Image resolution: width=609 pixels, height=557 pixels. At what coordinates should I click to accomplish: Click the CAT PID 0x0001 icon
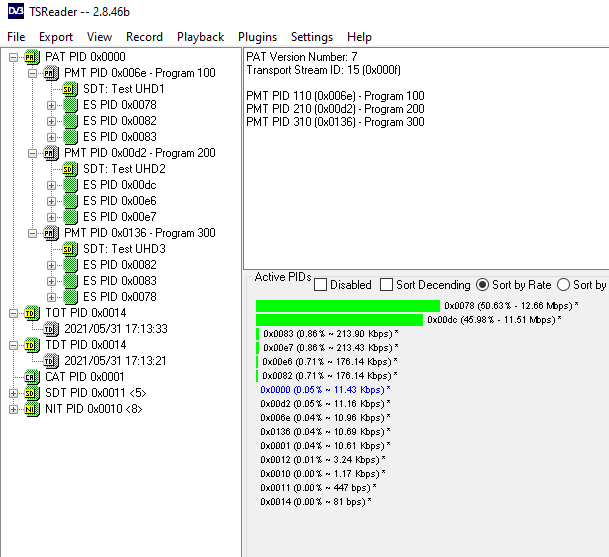(x=32, y=377)
